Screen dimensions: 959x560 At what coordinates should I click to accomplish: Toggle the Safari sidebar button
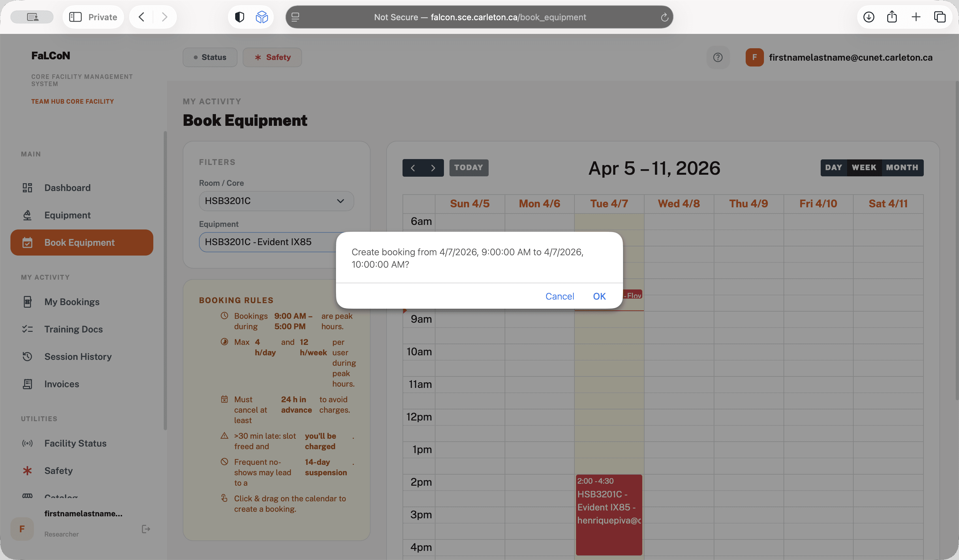click(x=75, y=17)
